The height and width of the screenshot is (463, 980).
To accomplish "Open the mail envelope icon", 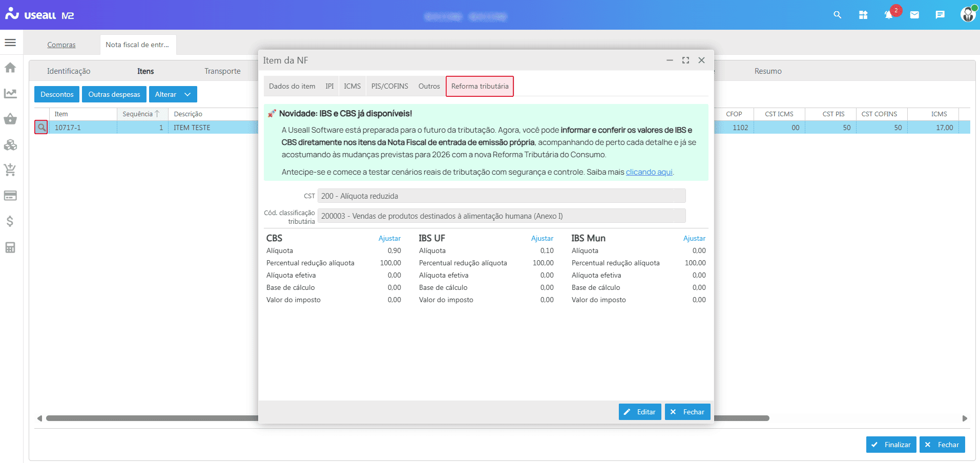I will [914, 15].
